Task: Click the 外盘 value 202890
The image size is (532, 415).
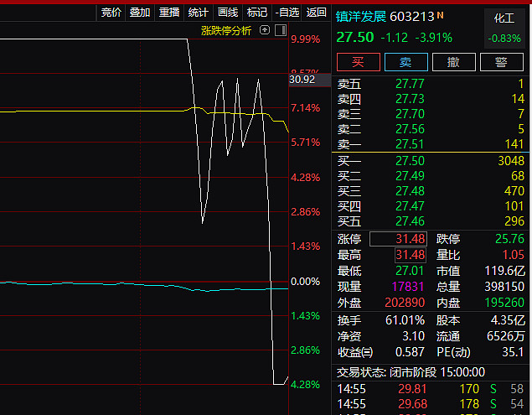Action: (405, 303)
